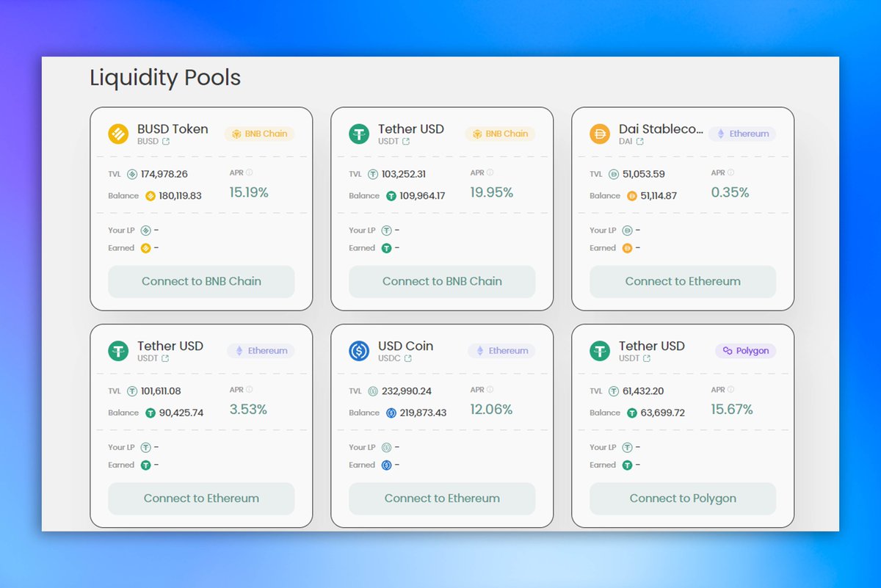This screenshot has height=588, width=881.
Task: Click the Tether logo on the Polygon pool card
Action: tap(598, 351)
